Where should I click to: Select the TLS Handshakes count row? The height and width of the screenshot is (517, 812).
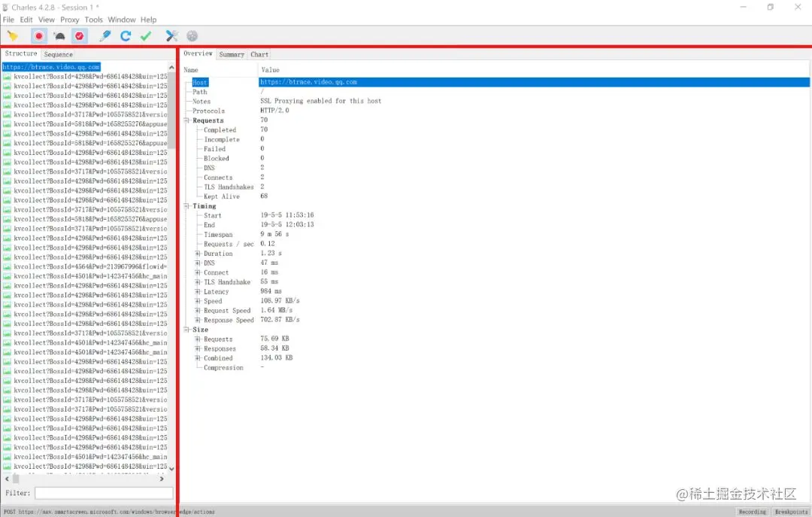496,187
